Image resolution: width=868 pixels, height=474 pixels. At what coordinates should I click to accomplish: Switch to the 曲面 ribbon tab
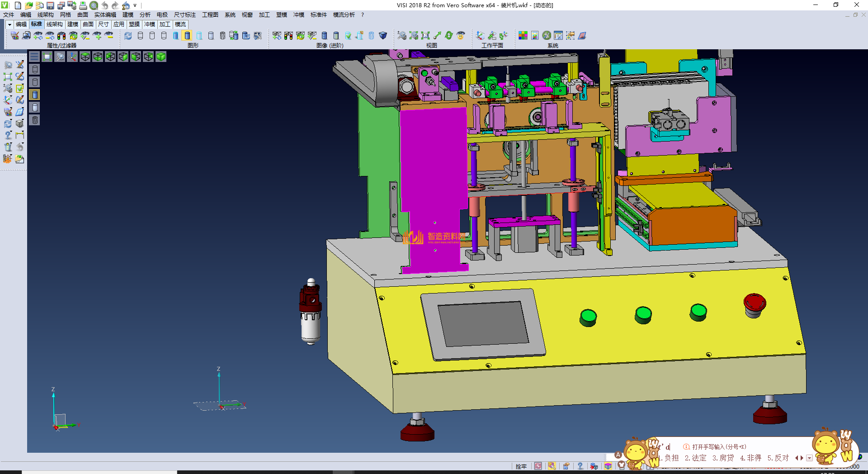coord(88,24)
